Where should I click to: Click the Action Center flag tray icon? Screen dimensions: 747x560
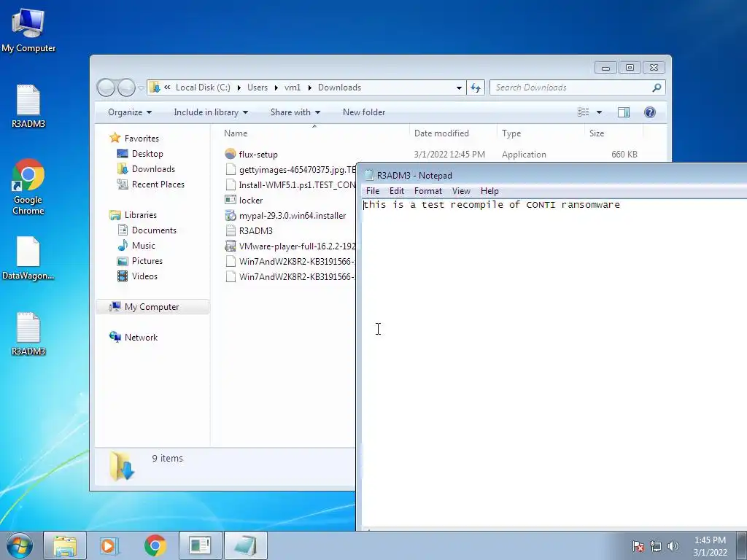point(638,546)
